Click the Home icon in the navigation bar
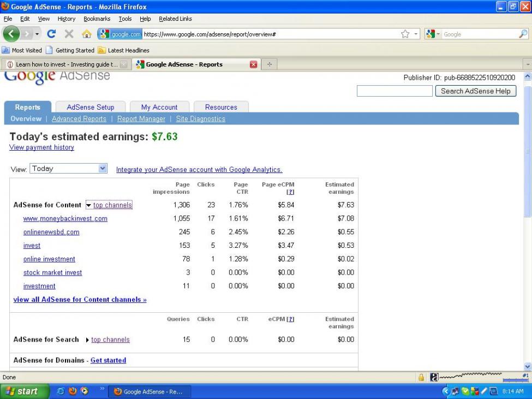 (86, 34)
